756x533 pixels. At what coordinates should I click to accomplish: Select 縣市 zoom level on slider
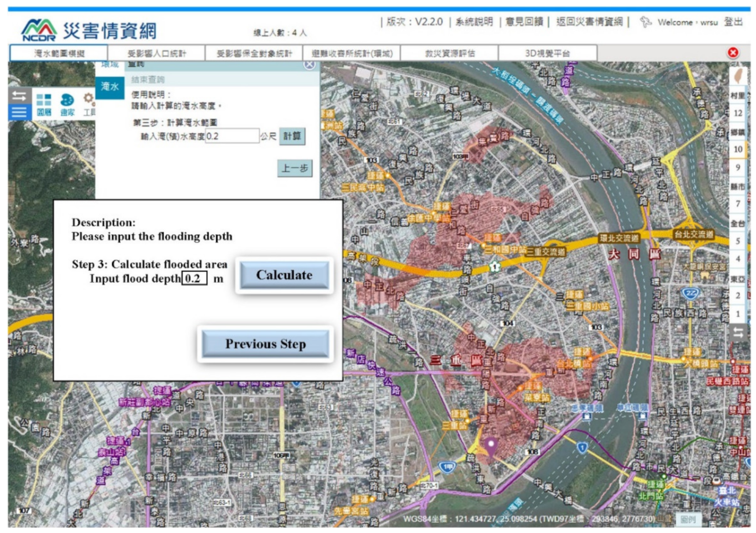737,187
